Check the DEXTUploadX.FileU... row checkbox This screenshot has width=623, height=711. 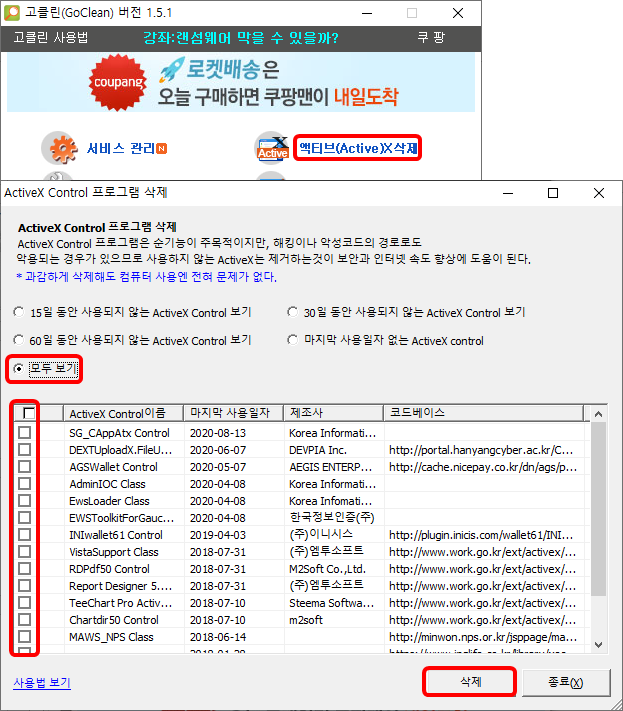[x=24, y=449]
